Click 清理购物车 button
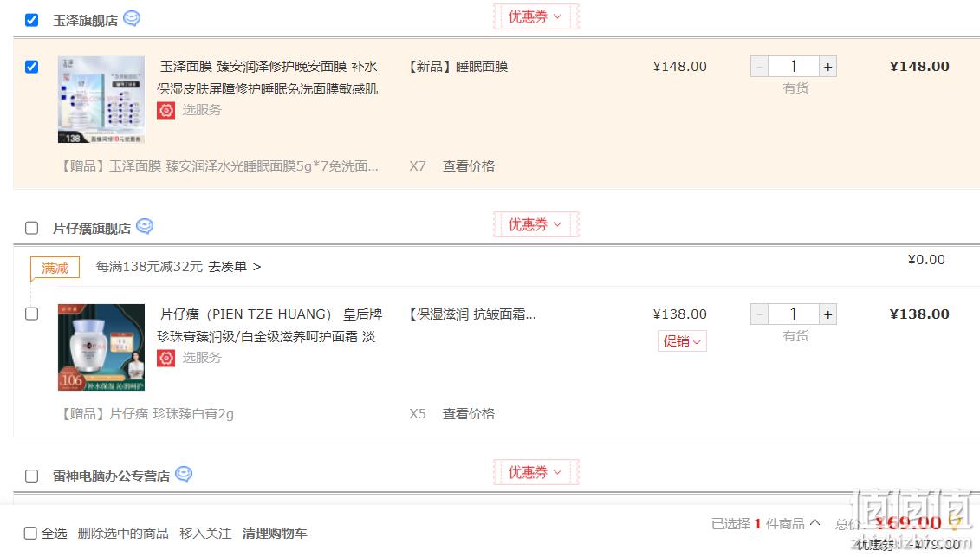980x557 pixels. click(275, 534)
